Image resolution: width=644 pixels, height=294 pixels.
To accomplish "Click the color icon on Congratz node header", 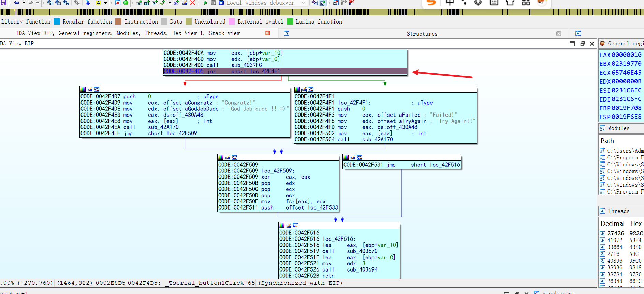I will click(83, 89).
